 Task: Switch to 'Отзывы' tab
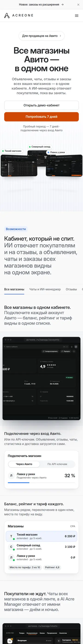(71, 289)
